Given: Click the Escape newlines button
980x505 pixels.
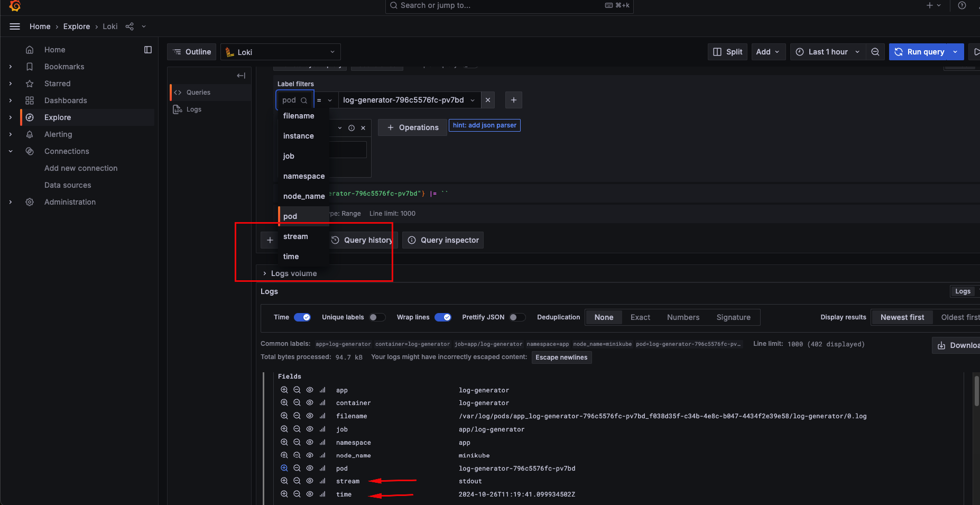Looking at the screenshot, I should [561, 357].
